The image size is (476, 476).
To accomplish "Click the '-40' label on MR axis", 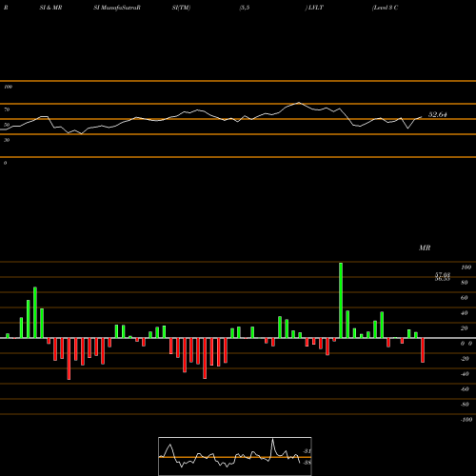I will pyautogui.click(x=465, y=374).
